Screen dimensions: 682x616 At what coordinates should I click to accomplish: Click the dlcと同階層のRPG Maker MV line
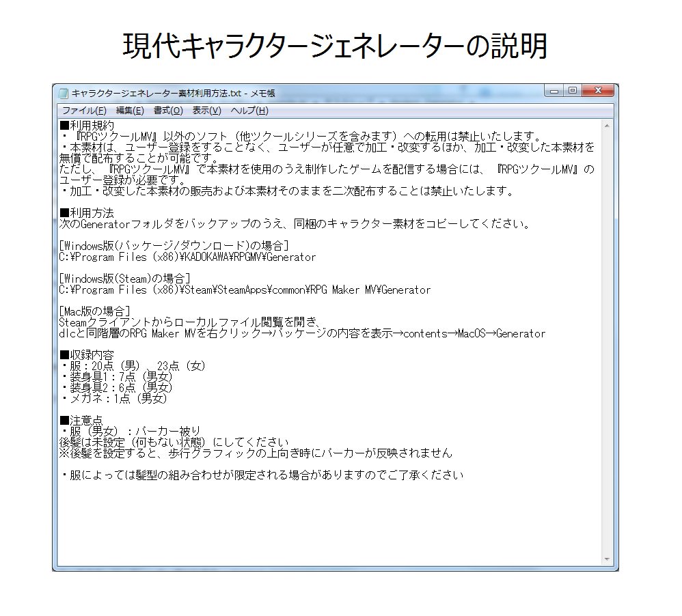tap(302, 333)
